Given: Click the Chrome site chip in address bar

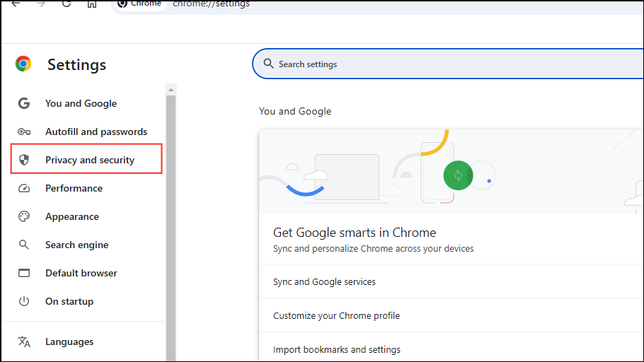Looking at the screenshot, I should coord(139,4).
